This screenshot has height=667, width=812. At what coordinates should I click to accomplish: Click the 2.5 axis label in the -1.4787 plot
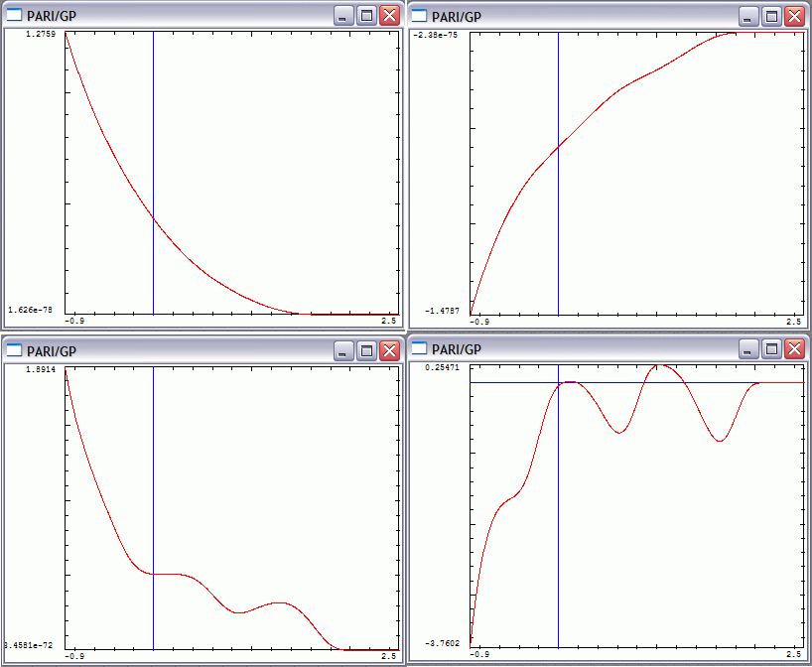coord(793,323)
